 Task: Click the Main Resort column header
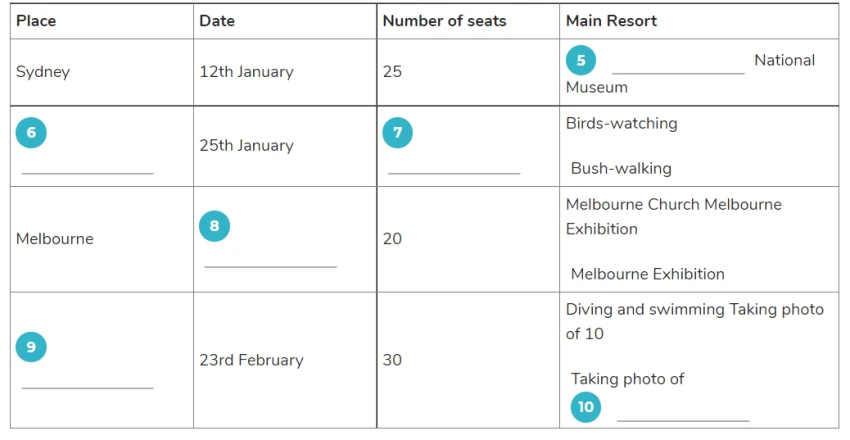point(611,21)
